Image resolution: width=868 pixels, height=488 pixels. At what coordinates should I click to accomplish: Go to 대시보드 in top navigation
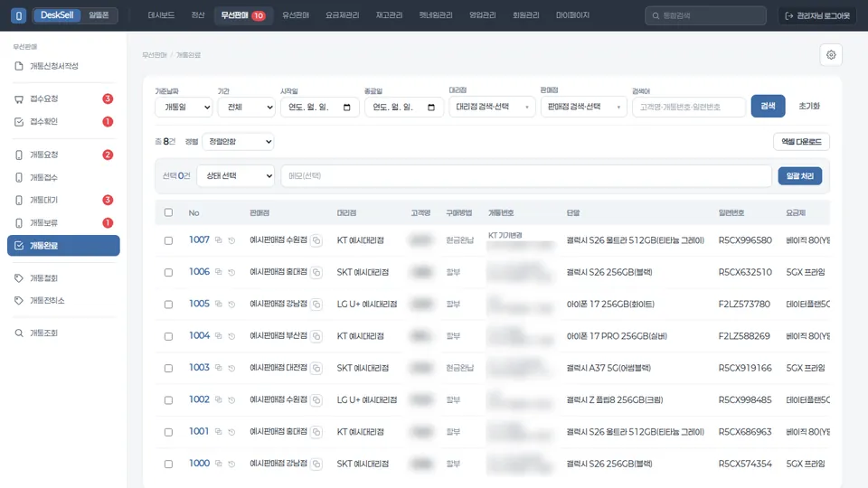(x=161, y=15)
